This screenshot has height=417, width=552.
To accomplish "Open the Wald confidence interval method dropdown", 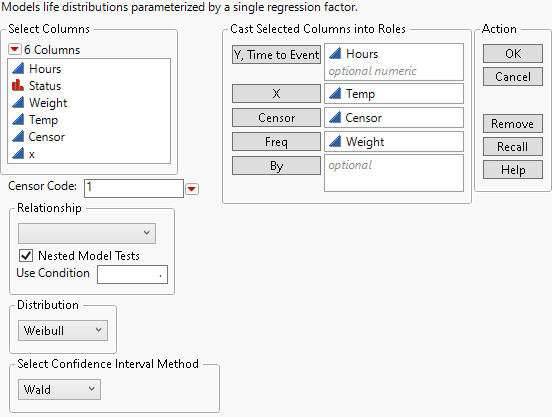I will point(59,390).
